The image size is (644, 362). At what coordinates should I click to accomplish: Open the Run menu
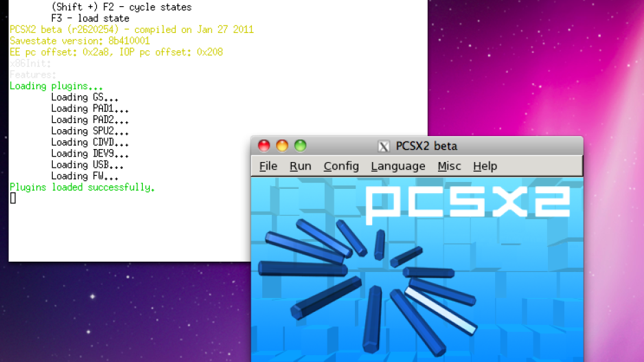coord(300,166)
